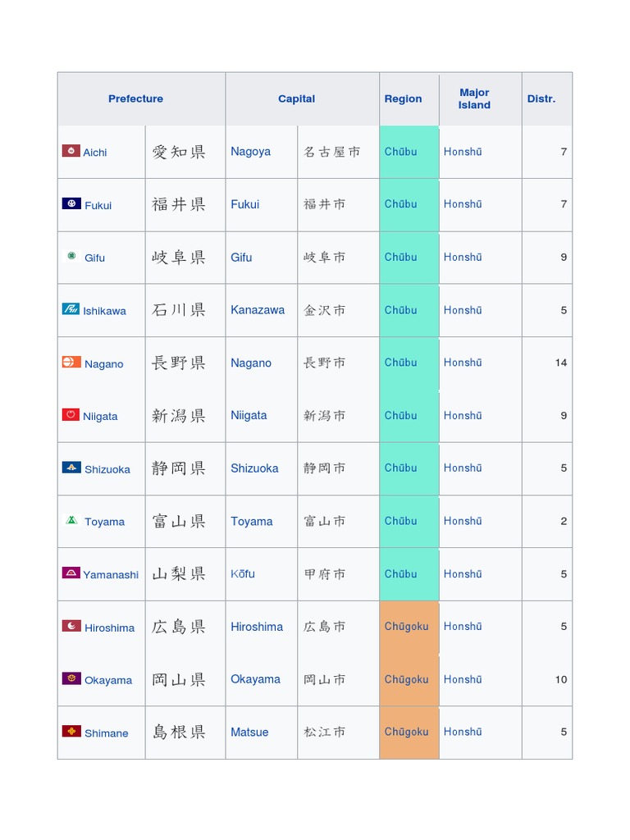This screenshot has width=630, height=840.
Task: Open the Major Island header link
Action: coord(474,98)
